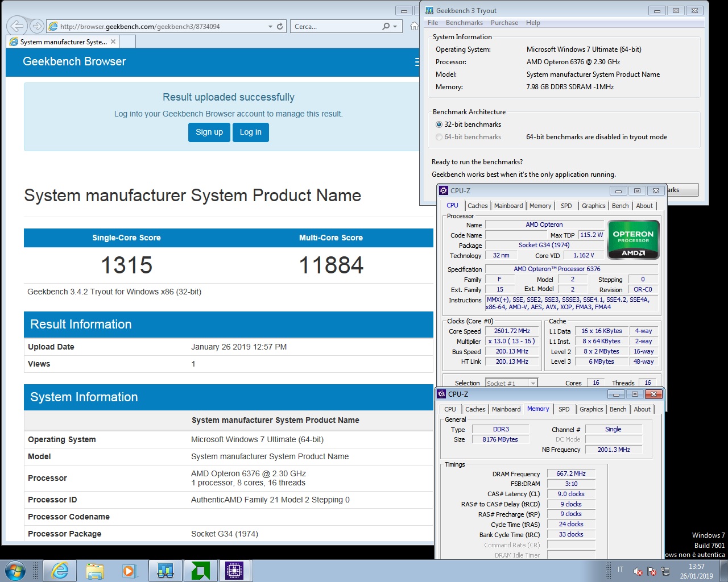Open the Windows Start menu
The height and width of the screenshot is (582, 728).
(15, 571)
